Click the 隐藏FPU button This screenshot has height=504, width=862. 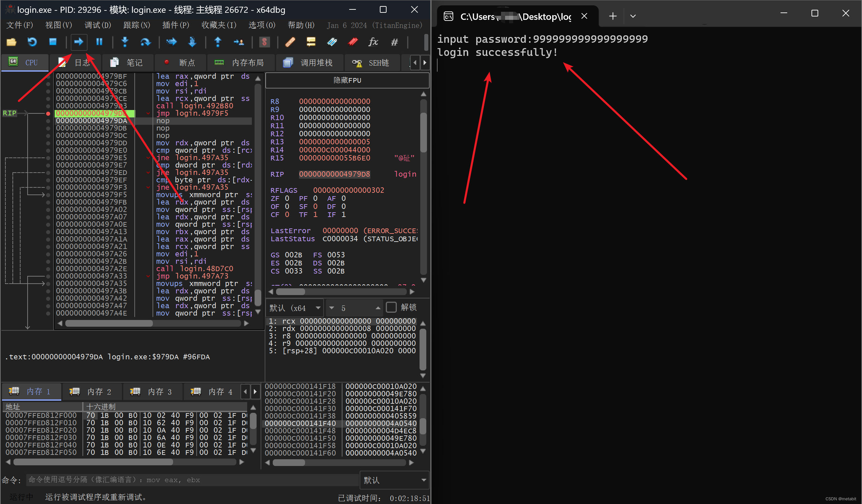[x=347, y=80]
